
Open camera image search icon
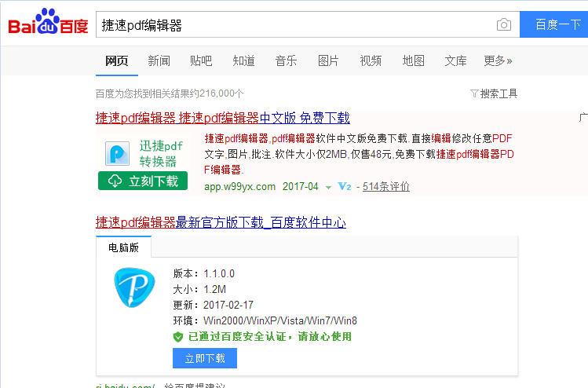click(504, 25)
